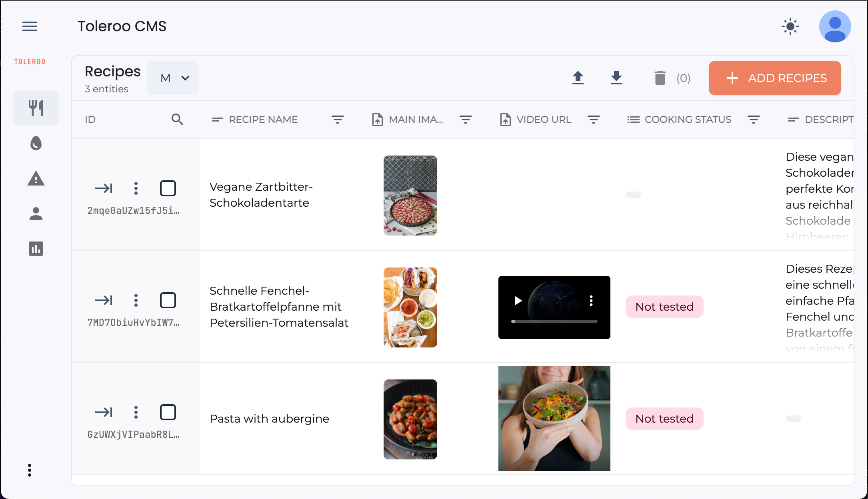Toggle checkbox for Schnelle Fenchel-Bratkartoffelpfanne row
The image size is (868, 499).
(168, 300)
